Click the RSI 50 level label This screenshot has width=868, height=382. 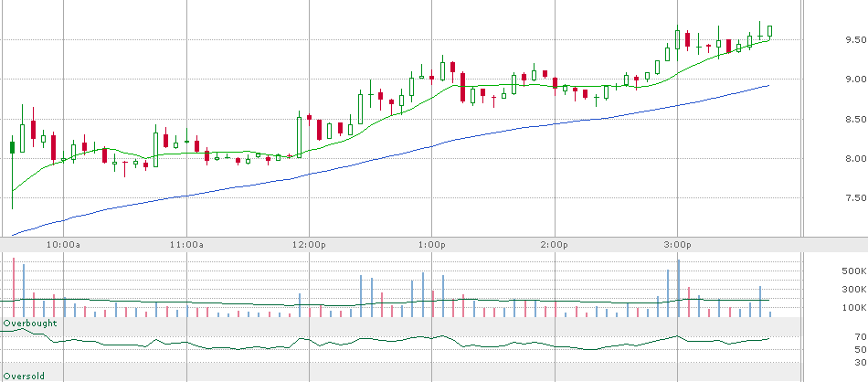[860, 349]
